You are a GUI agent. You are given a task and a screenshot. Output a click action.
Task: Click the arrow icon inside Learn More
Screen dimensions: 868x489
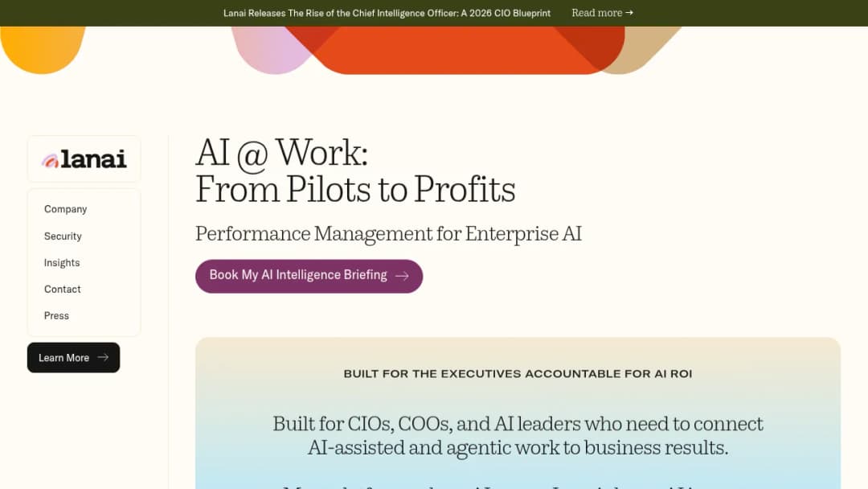[103, 358]
